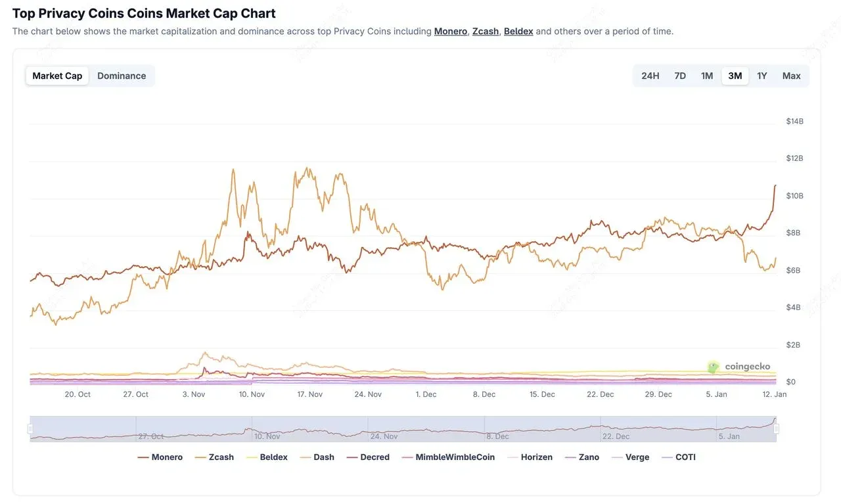The height and width of the screenshot is (504, 841).
Task: Select the Market Cap tab
Action: [57, 76]
